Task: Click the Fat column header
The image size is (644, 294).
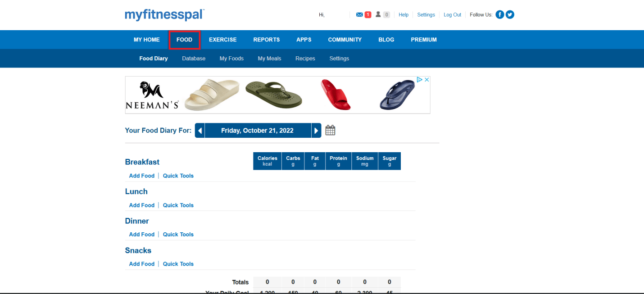Action: pyautogui.click(x=315, y=161)
